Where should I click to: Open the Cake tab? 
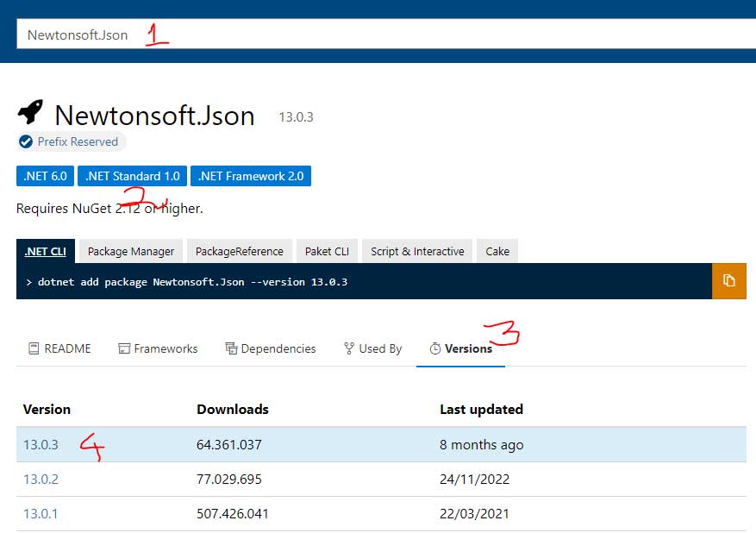click(x=497, y=251)
